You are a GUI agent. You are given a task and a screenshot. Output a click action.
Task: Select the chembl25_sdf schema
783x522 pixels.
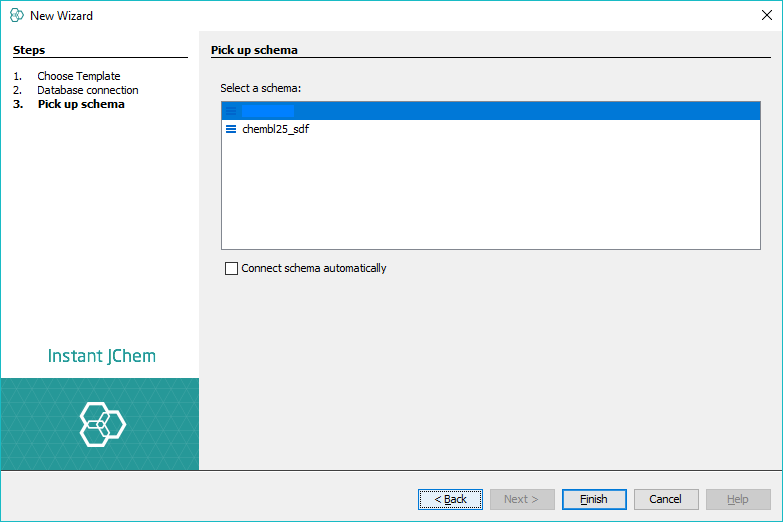tap(275, 129)
